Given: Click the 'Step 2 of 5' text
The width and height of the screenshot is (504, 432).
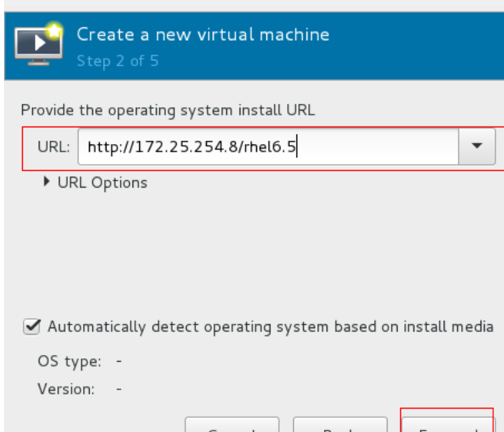Looking at the screenshot, I should (x=118, y=61).
